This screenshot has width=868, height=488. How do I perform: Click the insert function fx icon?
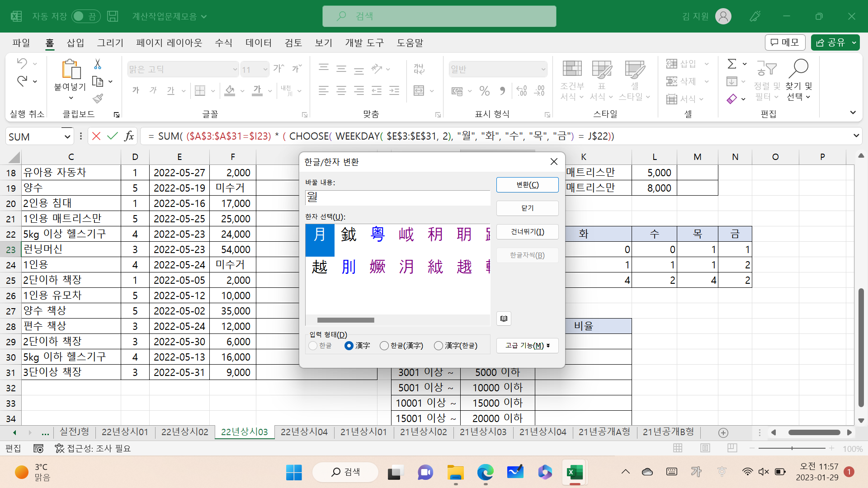129,136
